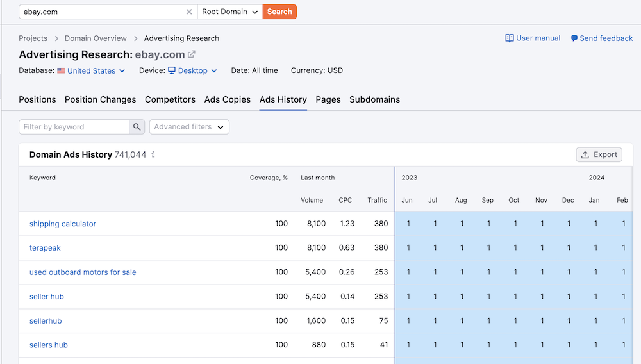Image resolution: width=641 pixels, height=364 pixels.
Task: Expand the Advanced filters dropdown
Action: pos(189,127)
